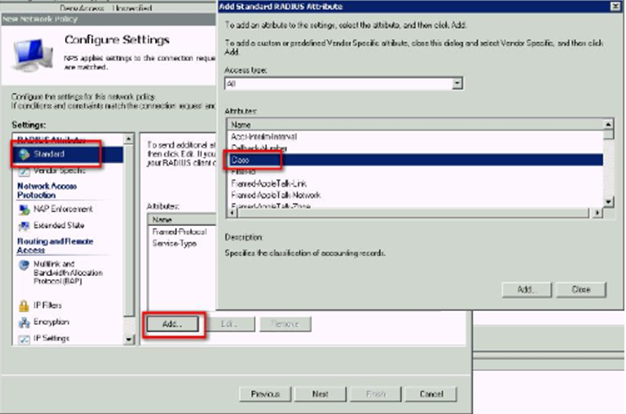Click the Previous button
626x414 pixels.
click(x=265, y=394)
